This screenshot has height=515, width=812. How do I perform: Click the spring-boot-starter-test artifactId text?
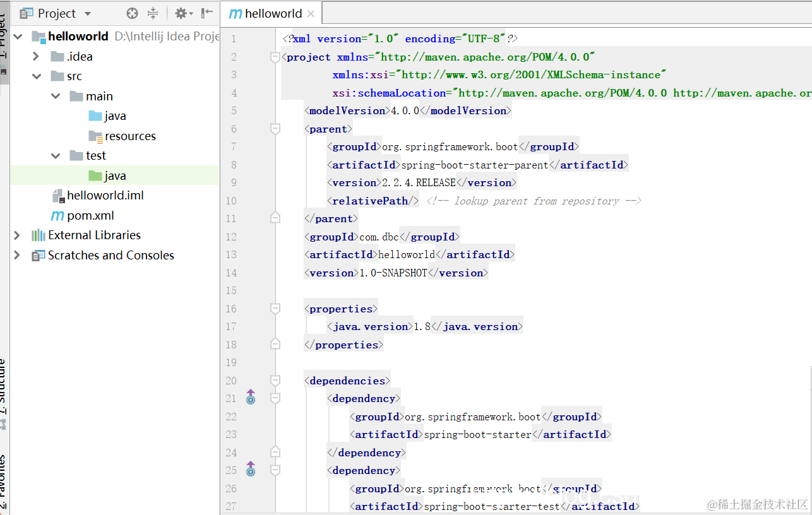click(491, 506)
